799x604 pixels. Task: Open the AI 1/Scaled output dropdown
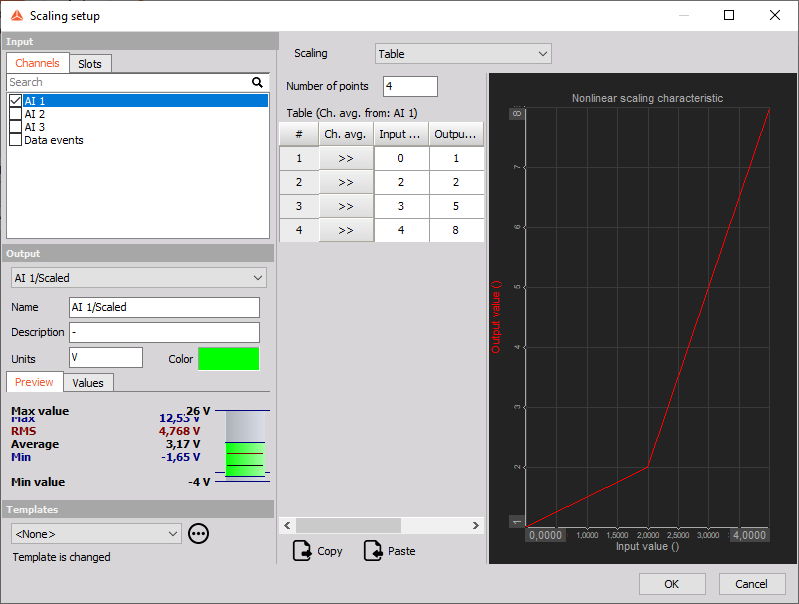(x=139, y=278)
